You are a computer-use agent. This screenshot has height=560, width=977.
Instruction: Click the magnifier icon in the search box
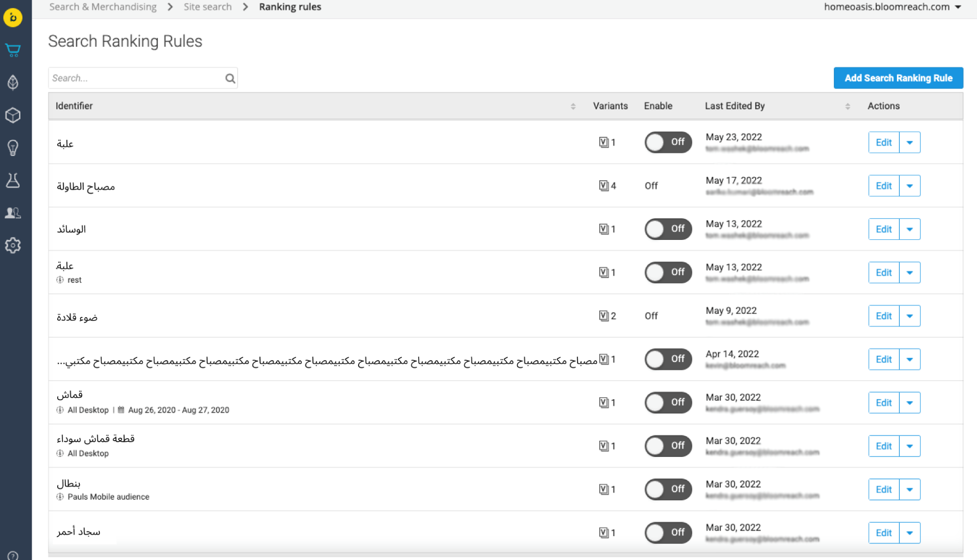click(230, 78)
